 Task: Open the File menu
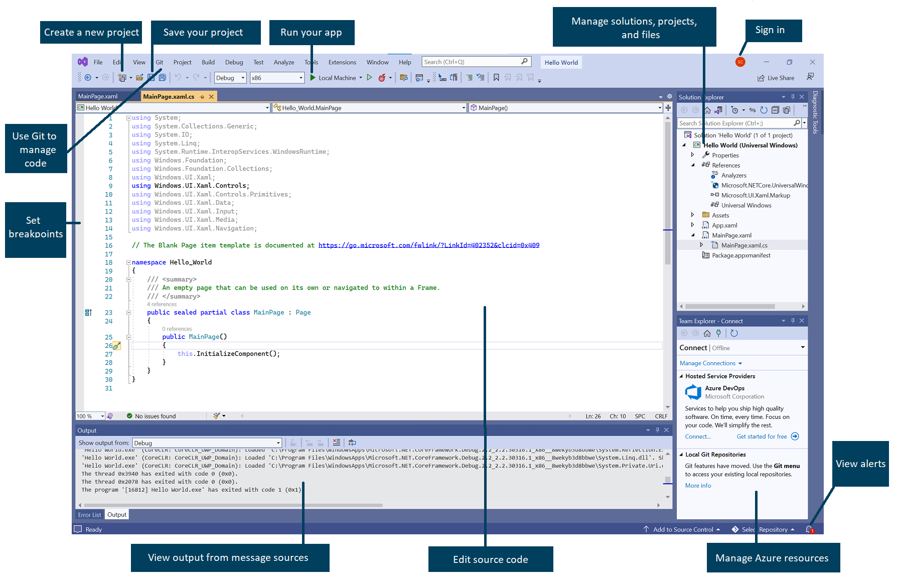pyautogui.click(x=98, y=62)
